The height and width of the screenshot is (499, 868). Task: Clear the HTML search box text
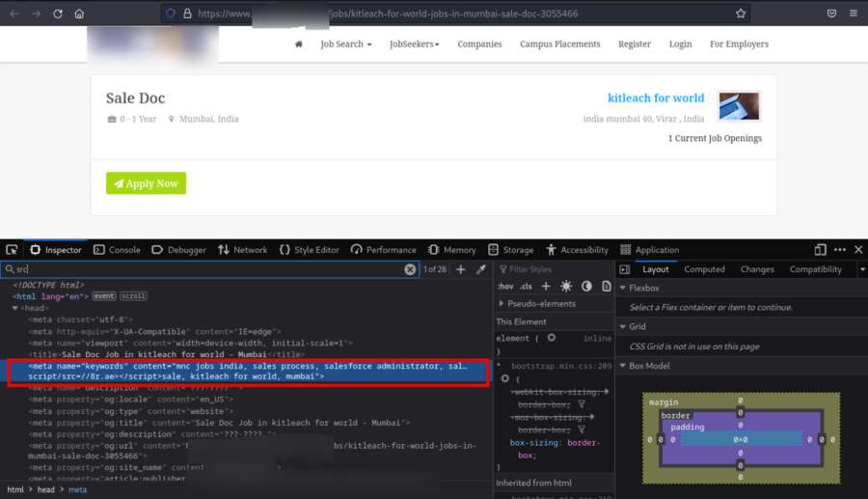click(x=410, y=269)
